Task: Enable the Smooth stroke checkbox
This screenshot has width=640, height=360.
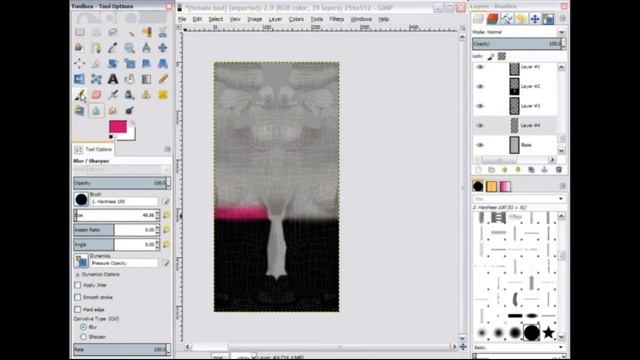Action: tap(78, 297)
